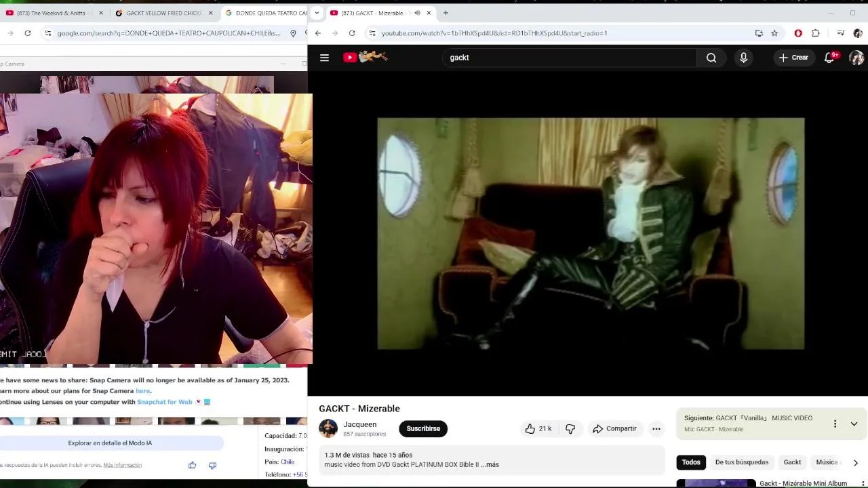
Task: Close the GACKT YELLOW FRIED tab
Action: click(x=210, y=13)
